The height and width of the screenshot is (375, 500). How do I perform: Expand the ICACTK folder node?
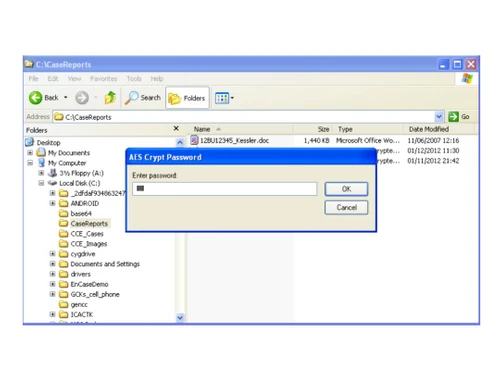pos(52,314)
